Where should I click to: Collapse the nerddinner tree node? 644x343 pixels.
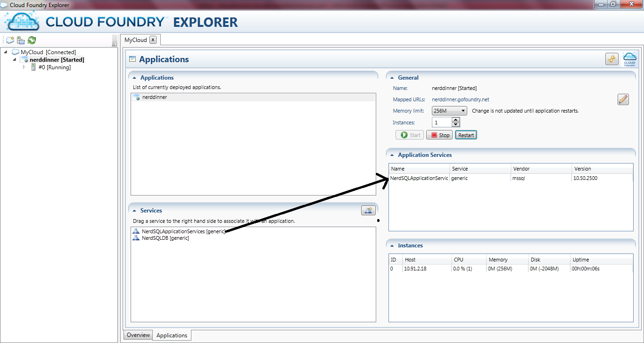tap(15, 60)
